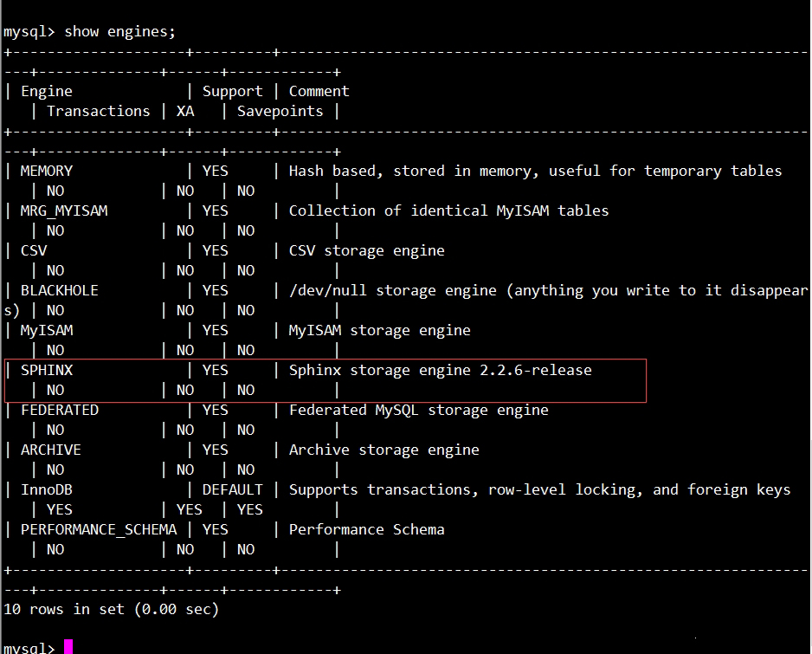Select the SPHINX engine name
Image resolution: width=812 pixels, height=654 pixels.
[x=47, y=370]
